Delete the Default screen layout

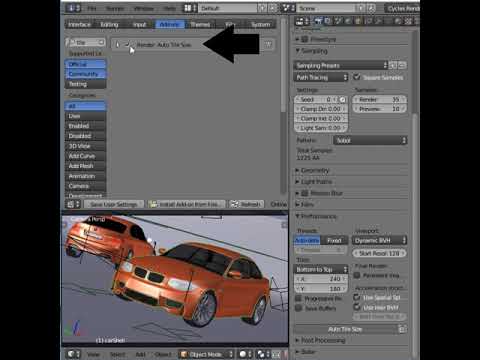click(272, 8)
